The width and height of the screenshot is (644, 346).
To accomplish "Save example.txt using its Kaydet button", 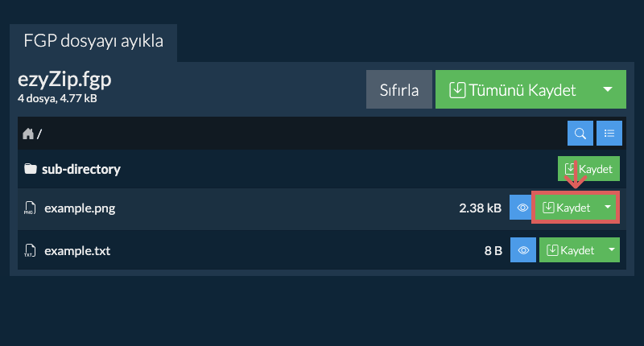I will pyautogui.click(x=570, y=251).
